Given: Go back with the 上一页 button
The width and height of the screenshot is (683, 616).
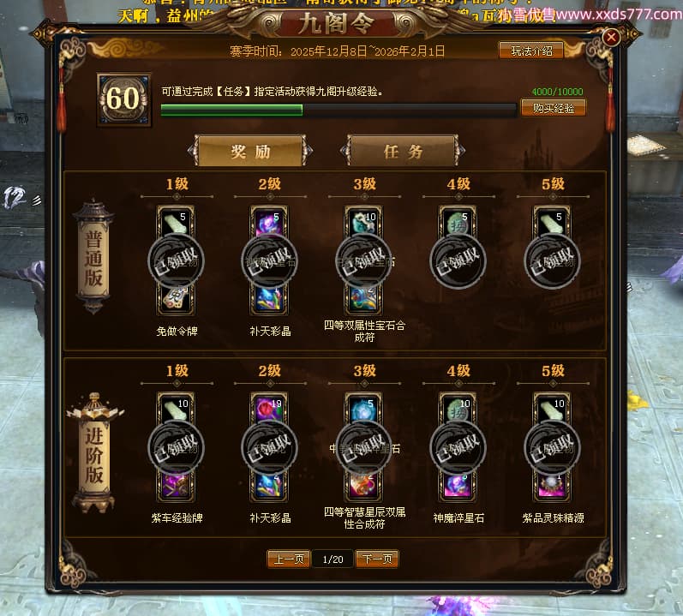Looking at the screenshot, I should 288,559.
